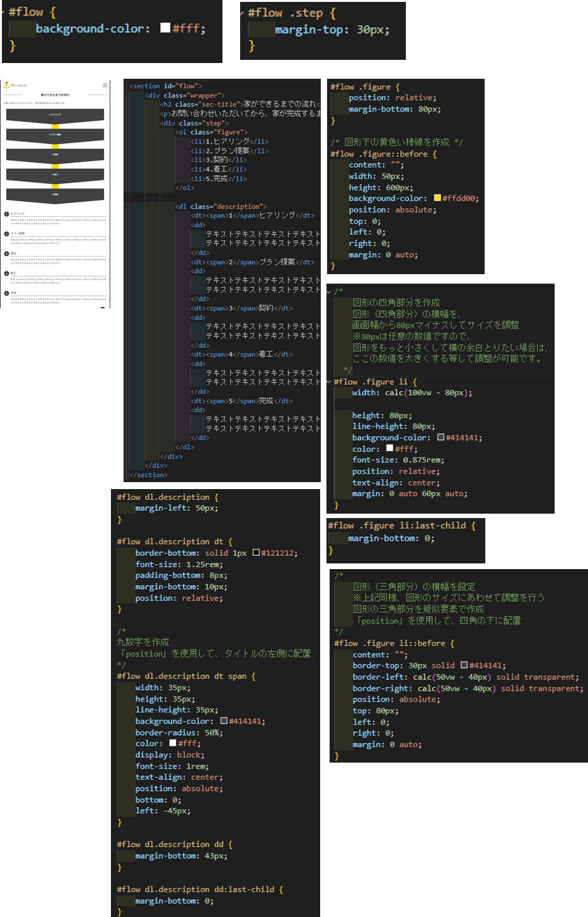This screenshot has width=588, height=917.
Task: Click the font-size: 0.875rem; declaration
Action: pyautogui.click(x=398, y=460)
